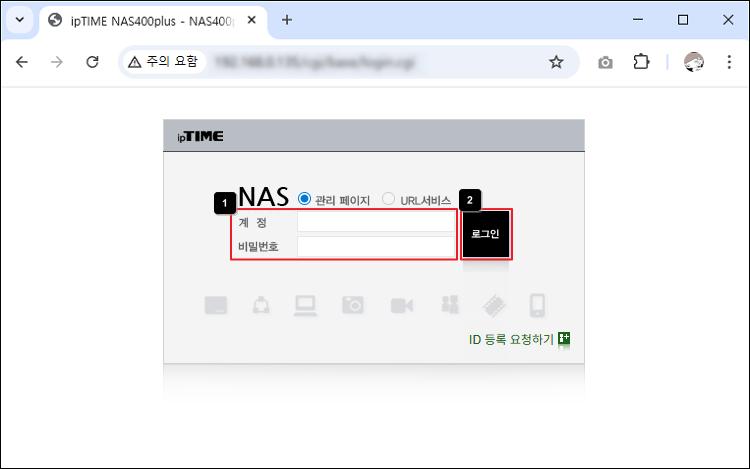Viewport: 750px width, 469px height.
Task: Click the laptop computer icon below login form
Action: pyautogui.click(x=305, y=305)
